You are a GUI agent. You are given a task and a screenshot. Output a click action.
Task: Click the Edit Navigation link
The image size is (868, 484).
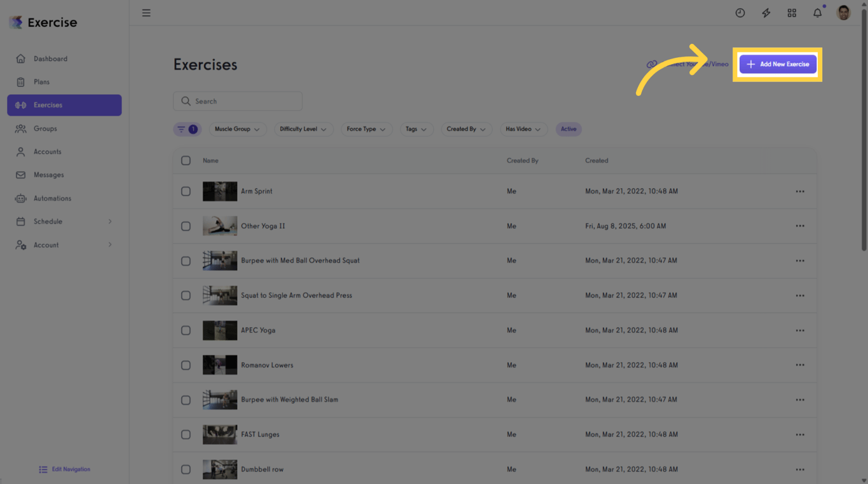click(x=65, y=469)
